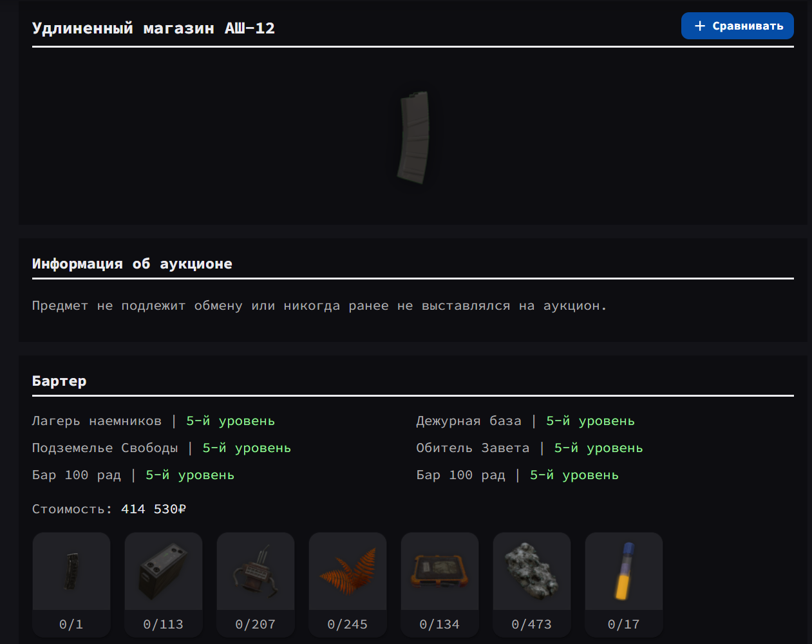Click the АШ-12 magazine preview image
The height and width of the screenshot is (644, 812).
tap(413, 137)
